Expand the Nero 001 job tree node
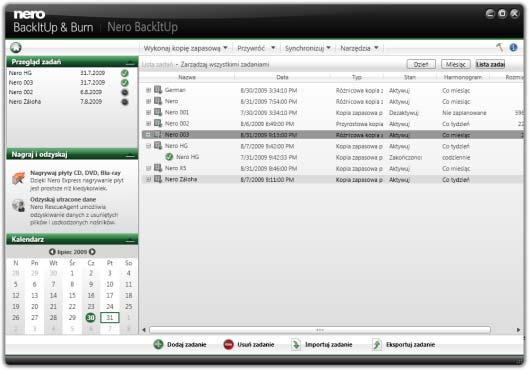This screenshot has height=370, width=529. click(148, 112)
